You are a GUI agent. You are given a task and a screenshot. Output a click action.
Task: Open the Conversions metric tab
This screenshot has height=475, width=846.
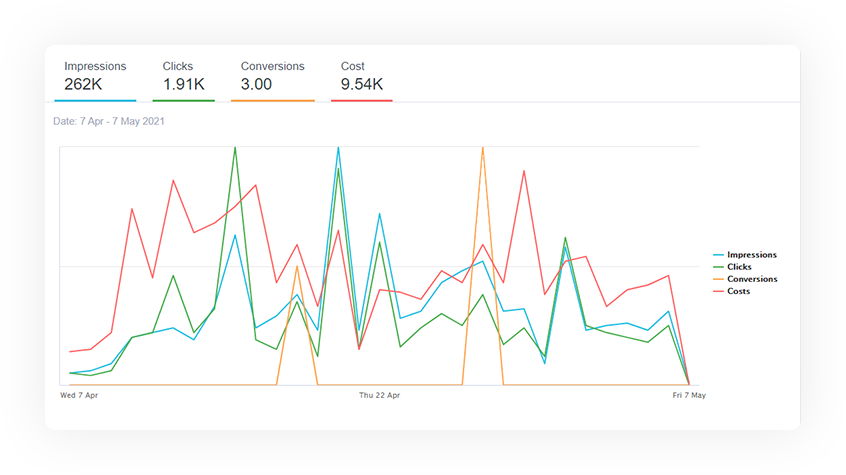point(272,76)
